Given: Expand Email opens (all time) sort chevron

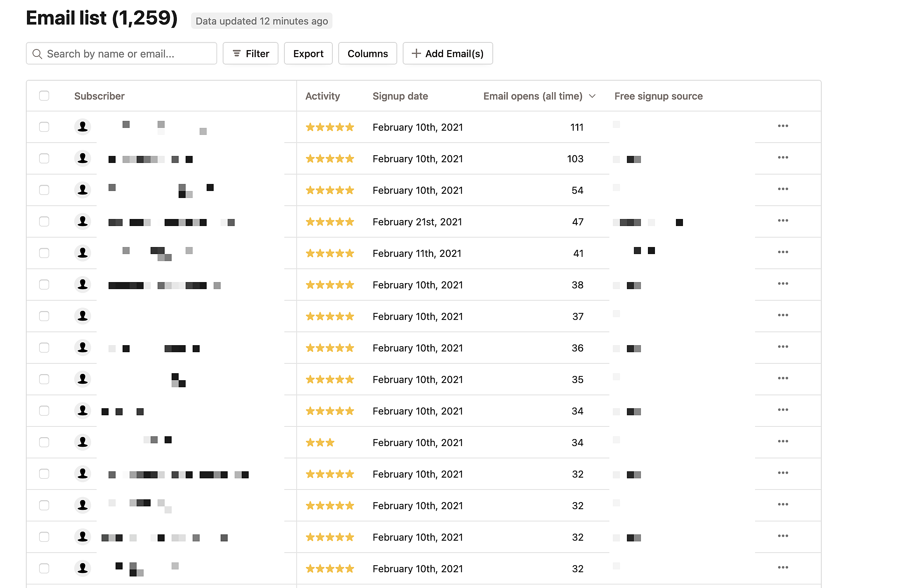Looking at the screenshot, I should pyautogui.click(x=592, y=96).
